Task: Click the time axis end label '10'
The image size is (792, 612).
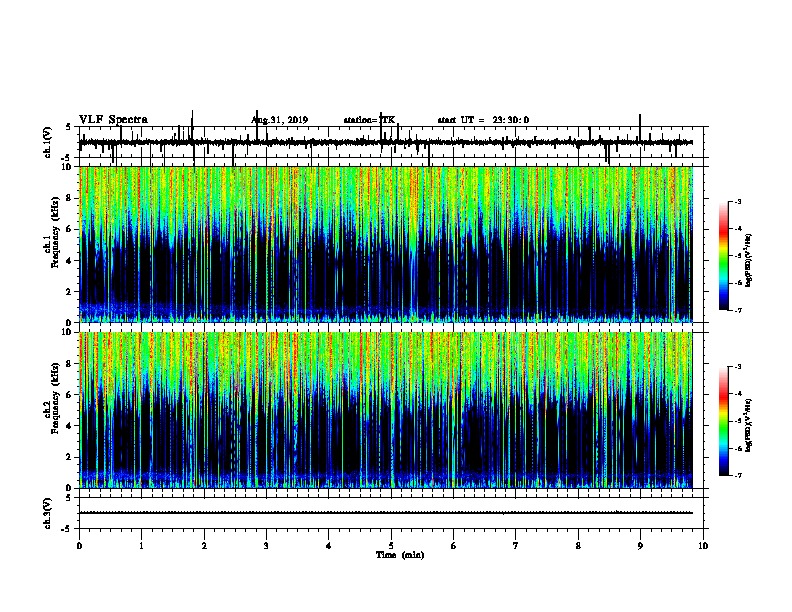Action: point(703,546)
